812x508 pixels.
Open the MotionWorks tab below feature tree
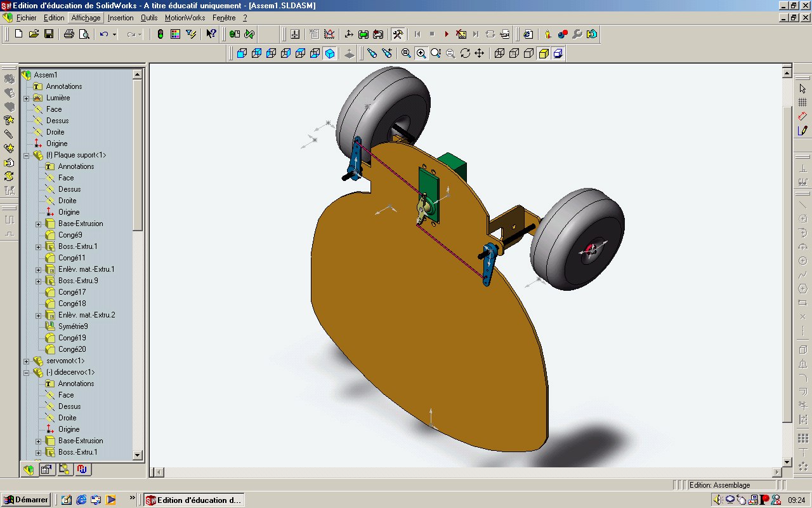83,469
